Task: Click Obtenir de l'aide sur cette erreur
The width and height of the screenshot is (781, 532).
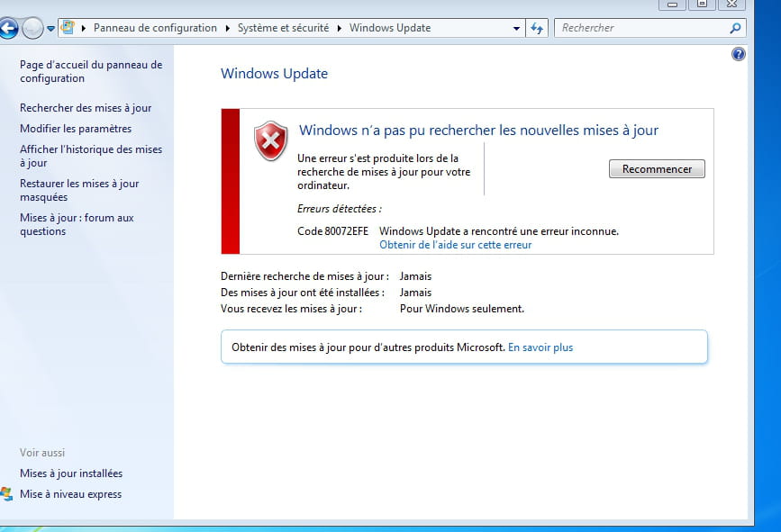Action: [456, 245]
